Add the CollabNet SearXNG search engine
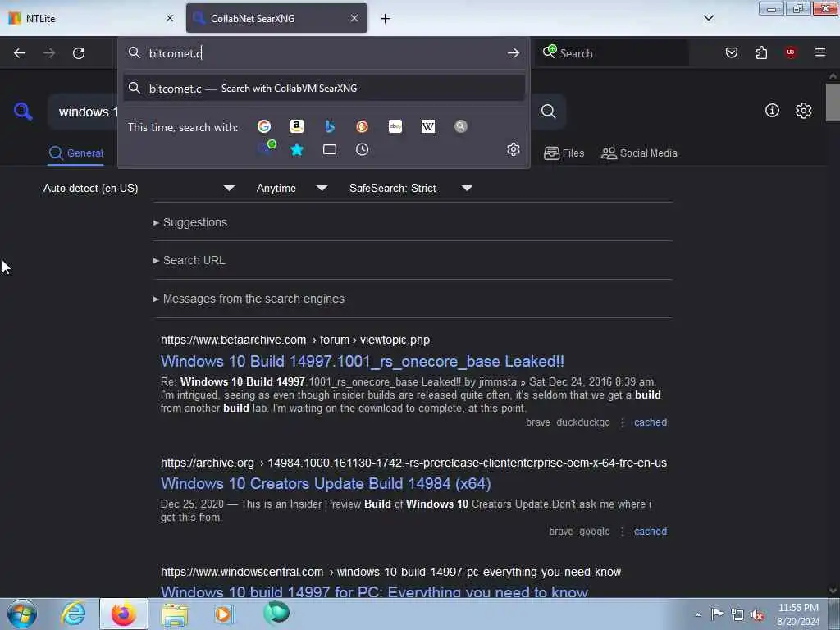The height and width of the screenshot is (630, 840). 267,148
